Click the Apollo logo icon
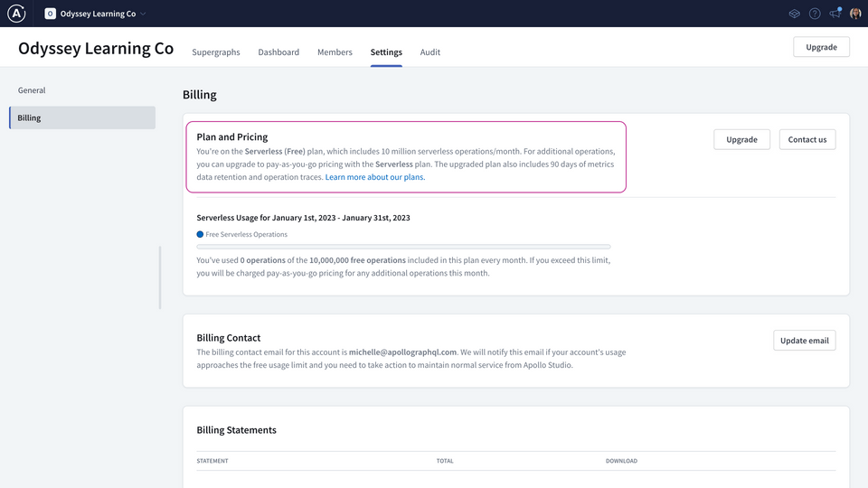This screenshot has width=868, height=488. [16, 14]
